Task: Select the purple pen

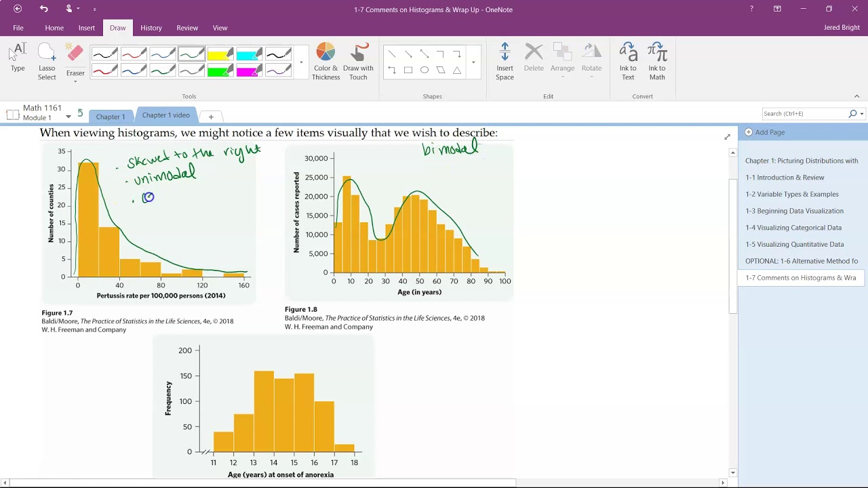Action: 278,70
